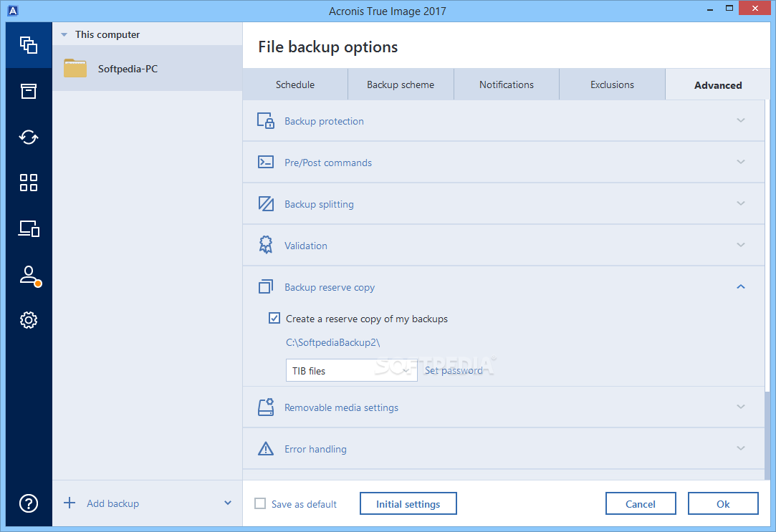Expand the Backup protection section chevron
Screen dimensions: 776x532
(x=741, y=120)
